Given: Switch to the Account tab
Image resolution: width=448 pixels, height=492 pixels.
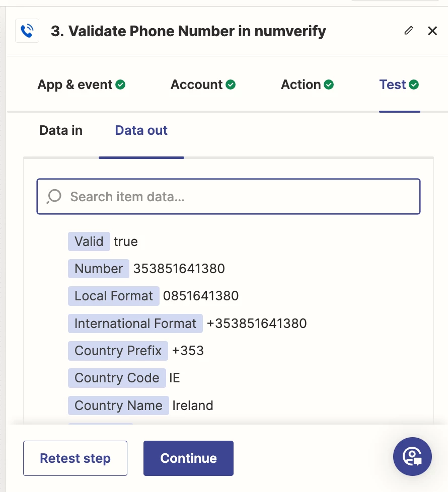Looking at the screenshot, I should tap(203, 85).
